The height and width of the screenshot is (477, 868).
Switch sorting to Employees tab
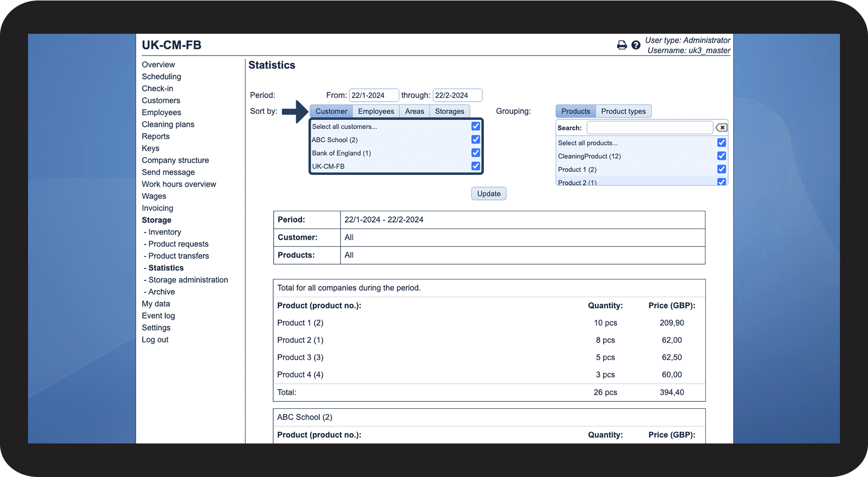[376, 112]
